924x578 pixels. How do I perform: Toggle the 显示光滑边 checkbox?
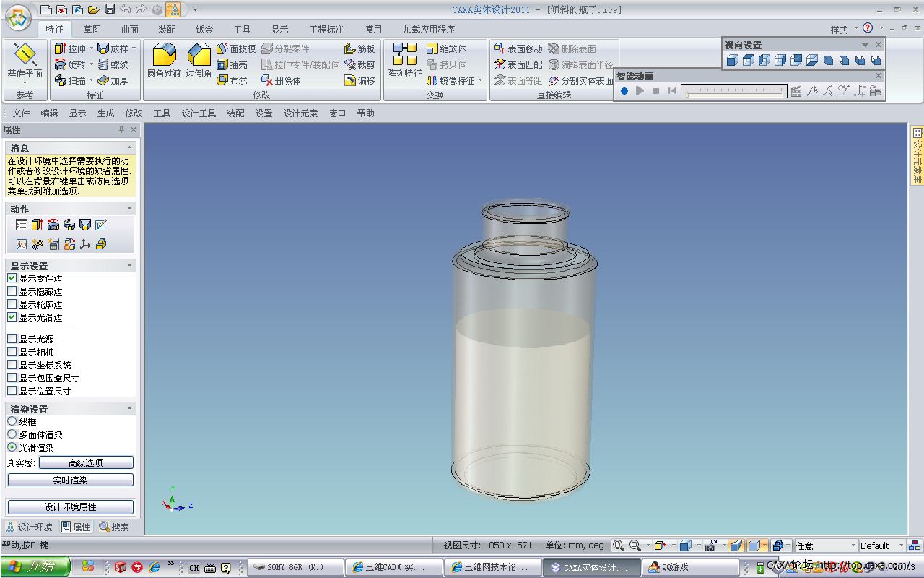click(12, 317)
